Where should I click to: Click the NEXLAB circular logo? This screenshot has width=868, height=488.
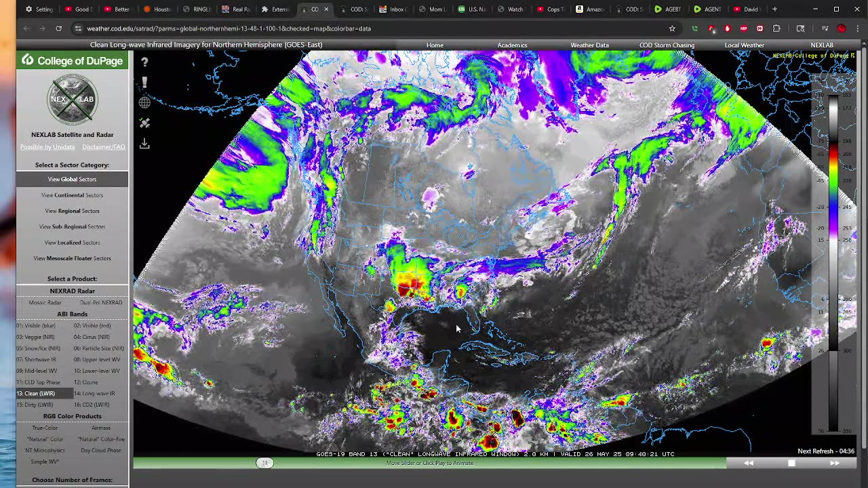(72, 100)
